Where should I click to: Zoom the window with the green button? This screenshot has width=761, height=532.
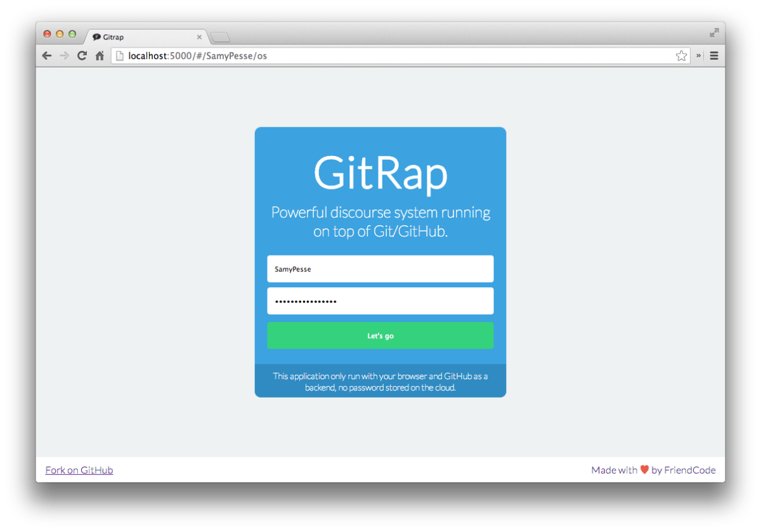pyautogui.click(x=72, y=34)
